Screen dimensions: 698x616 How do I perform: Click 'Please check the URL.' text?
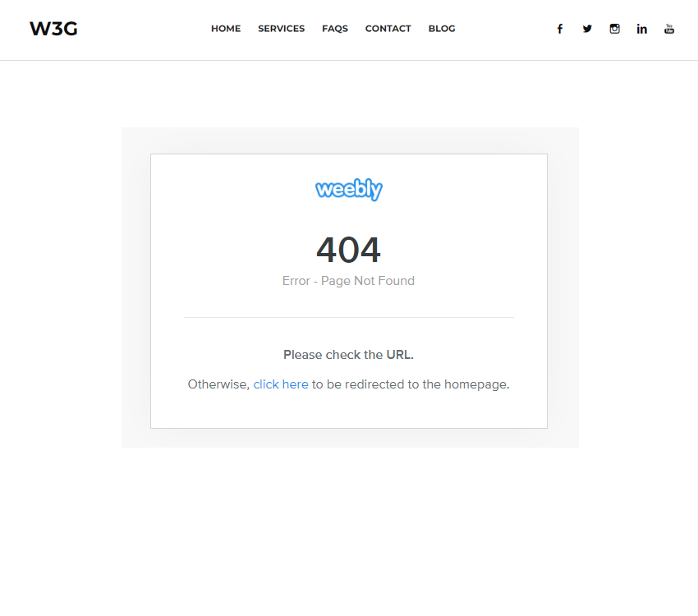coord(348,355)
